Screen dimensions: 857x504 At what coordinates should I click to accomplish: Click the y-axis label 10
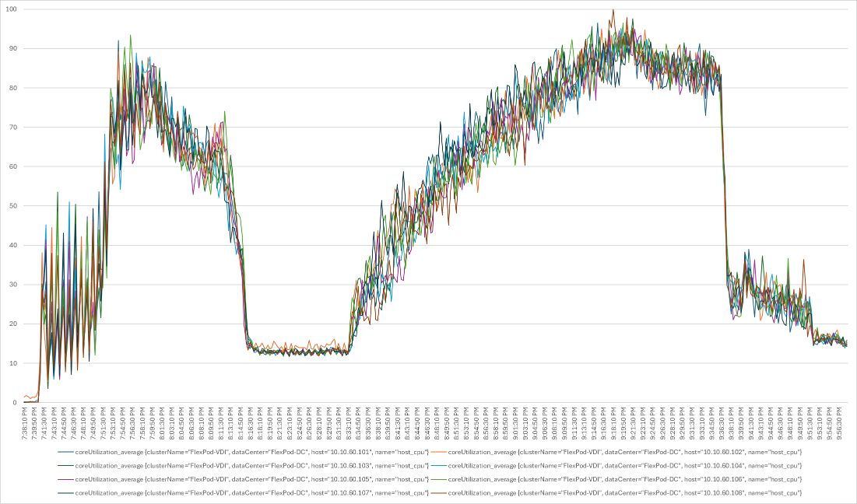point(12,363)
